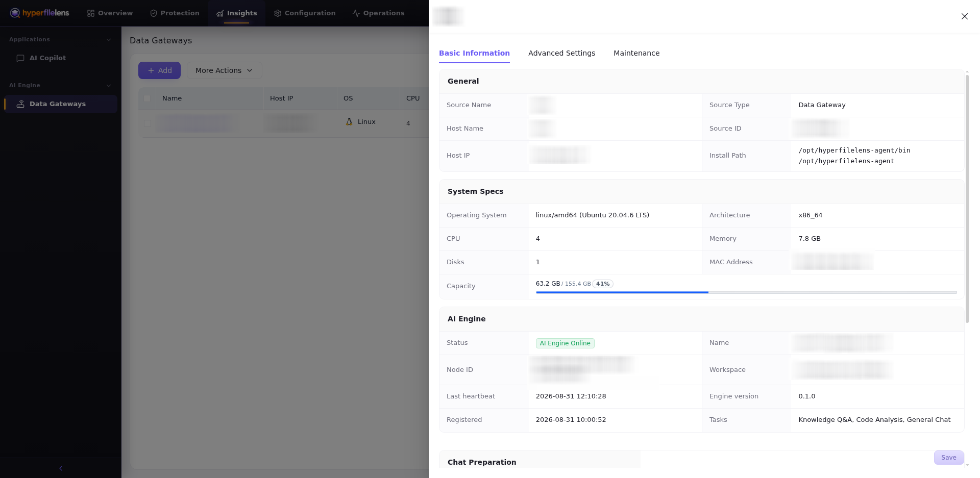This screenshot has height=478, width=980.
Task: Click the 41% capacity badge
Action: (x=603, y=284)
